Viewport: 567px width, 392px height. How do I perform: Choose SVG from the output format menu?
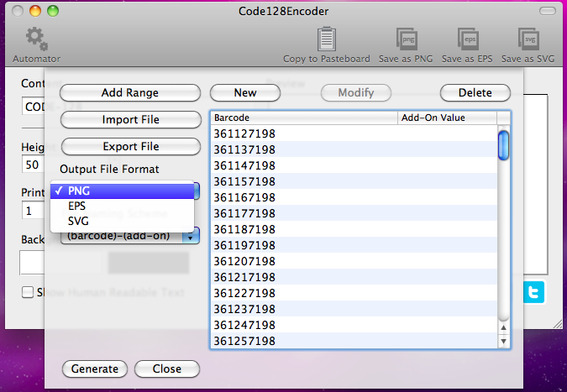(123, 221)
